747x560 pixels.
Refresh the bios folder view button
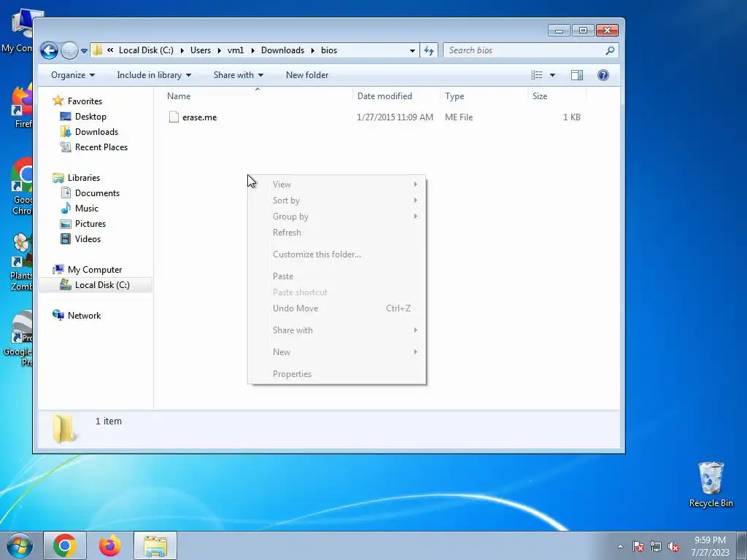point(429,50)
